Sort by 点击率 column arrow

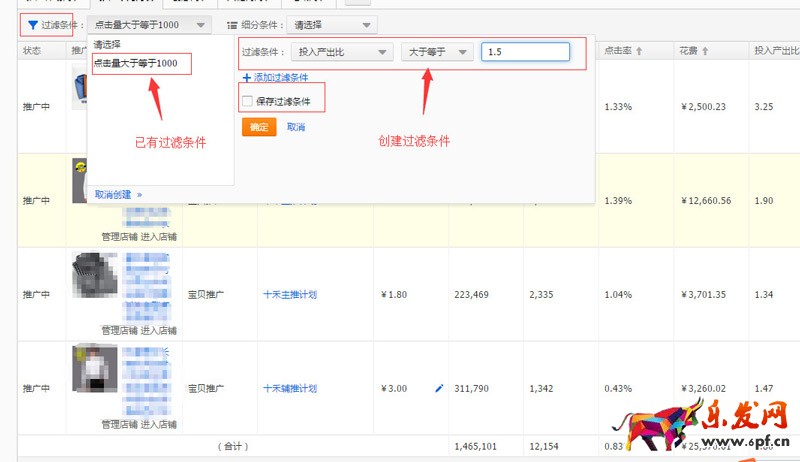[x=638, y=50]
